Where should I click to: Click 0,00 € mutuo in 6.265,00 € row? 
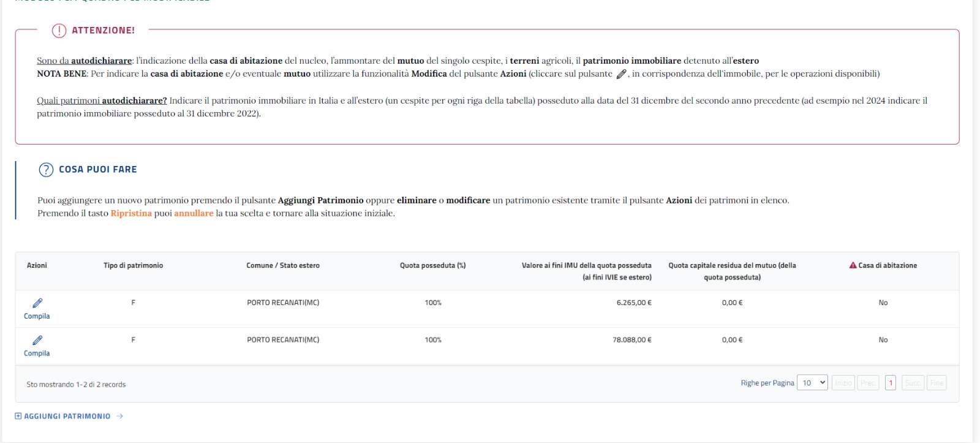[732, 303]
